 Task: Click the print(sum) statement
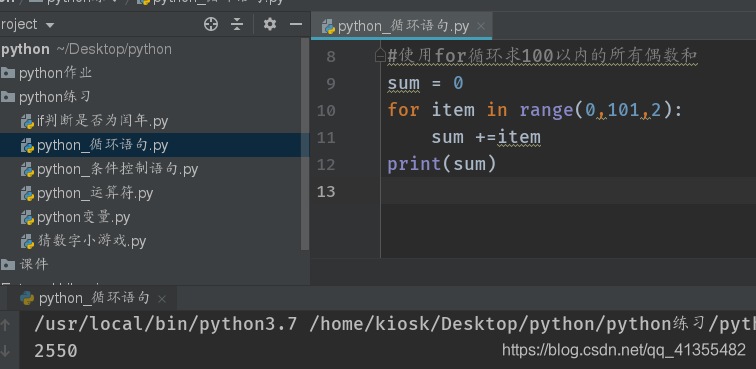[442, 164]
